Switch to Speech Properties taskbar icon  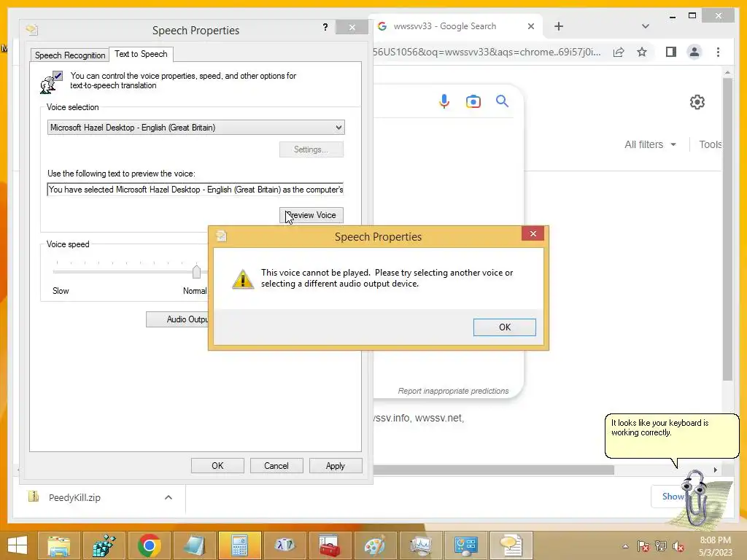coord(511,545)
